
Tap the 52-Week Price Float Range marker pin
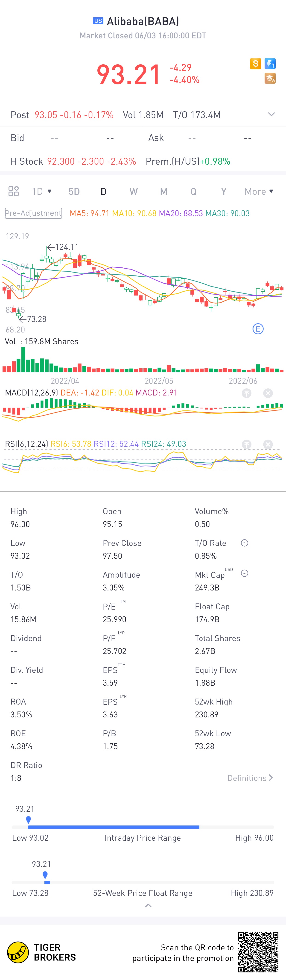coord(45,875)
